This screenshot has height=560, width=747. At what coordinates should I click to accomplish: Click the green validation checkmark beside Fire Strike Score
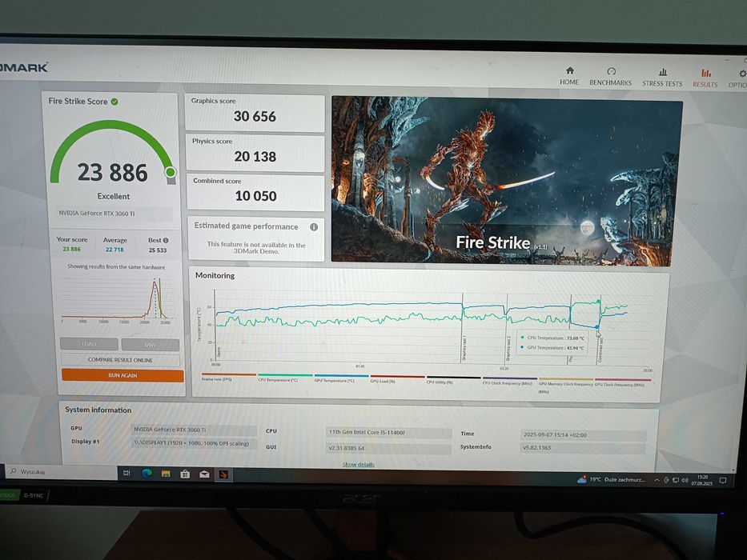[x=114, y=102]
